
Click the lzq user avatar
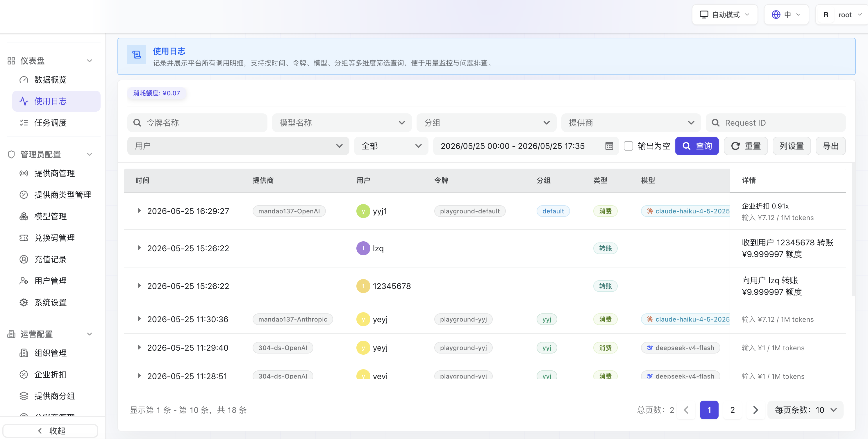[363, 248]
